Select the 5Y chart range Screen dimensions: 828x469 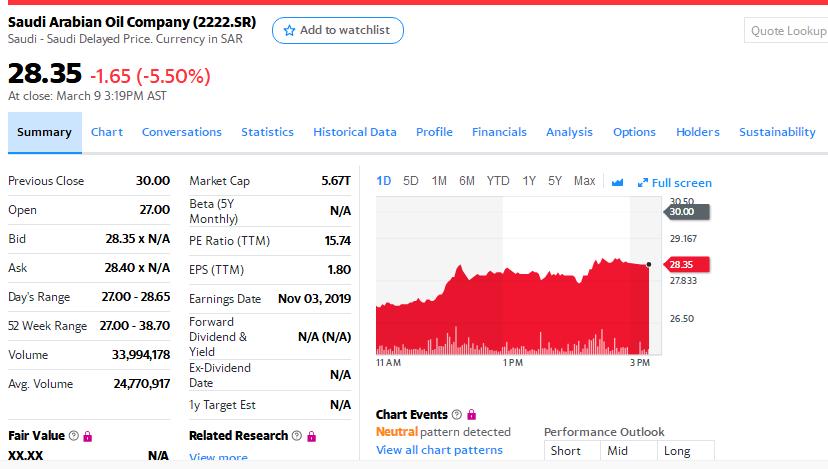pyautogui.click(x=554, y=181)
